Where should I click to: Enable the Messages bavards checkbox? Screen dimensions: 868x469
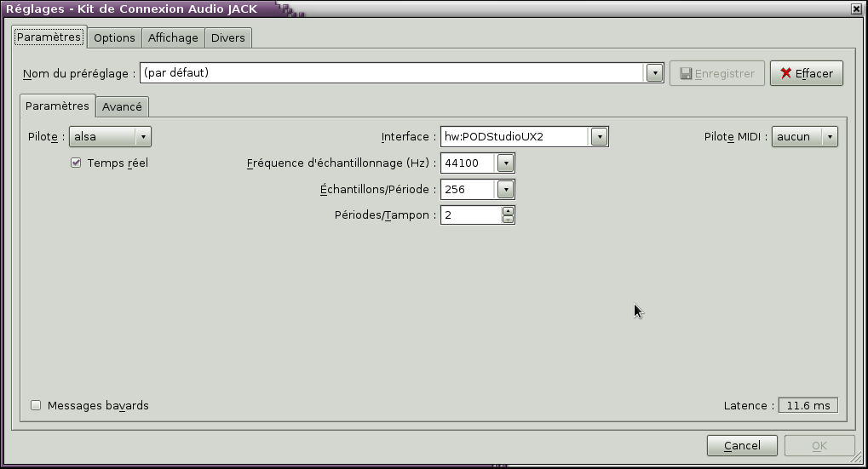click(36, 405)
